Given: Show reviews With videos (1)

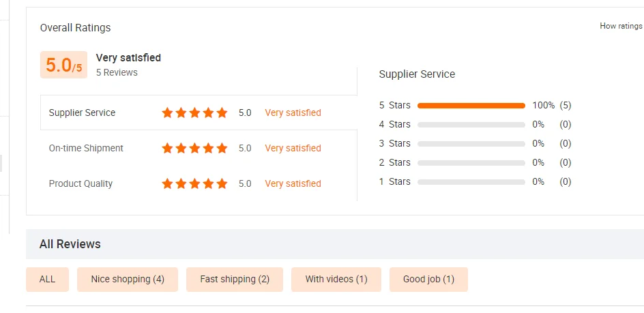Looking at the screenshot, I should pyautogui.click(x=336, y=280).
